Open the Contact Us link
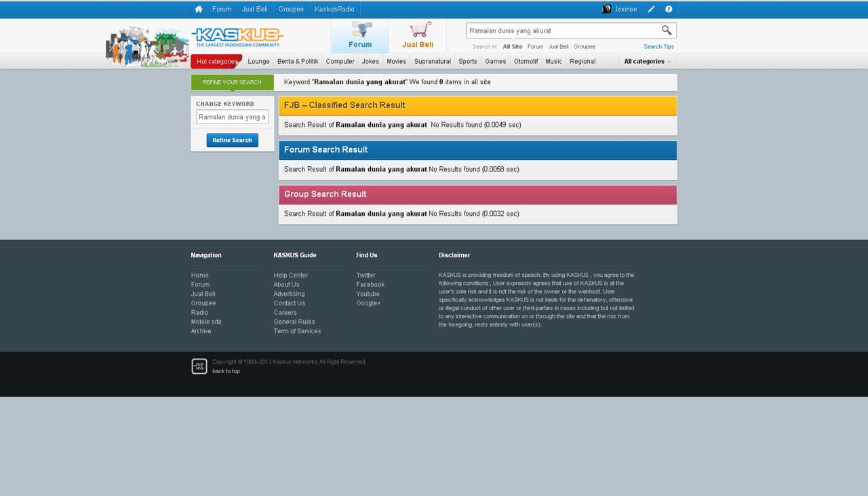The width and height of the screenshot is (868, 496). (x=290, y=303)
